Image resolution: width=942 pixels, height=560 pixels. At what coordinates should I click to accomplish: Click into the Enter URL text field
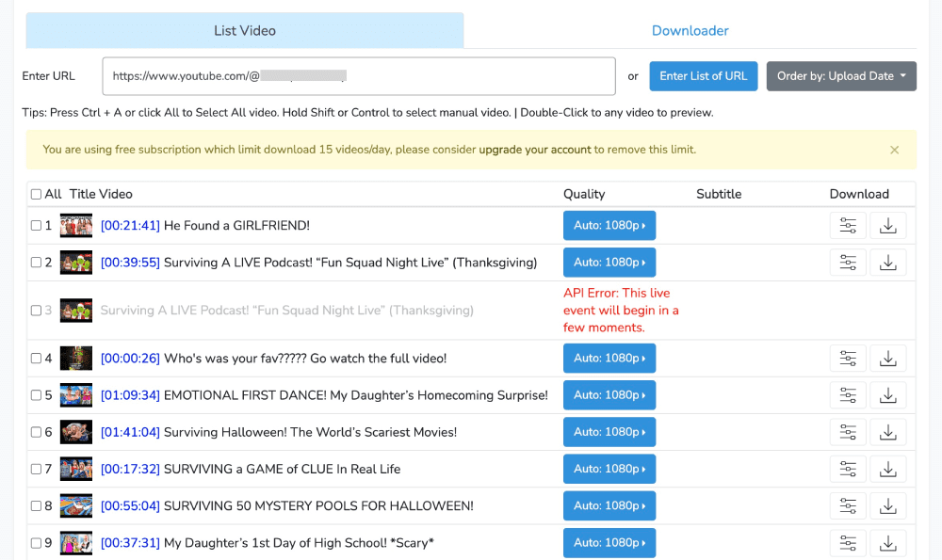[358, 76]
